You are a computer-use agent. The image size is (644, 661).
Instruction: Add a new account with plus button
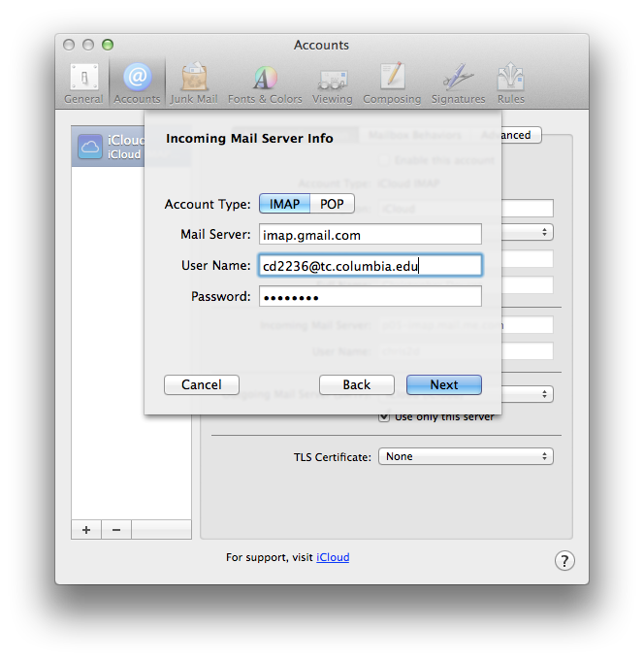point(86,529)
